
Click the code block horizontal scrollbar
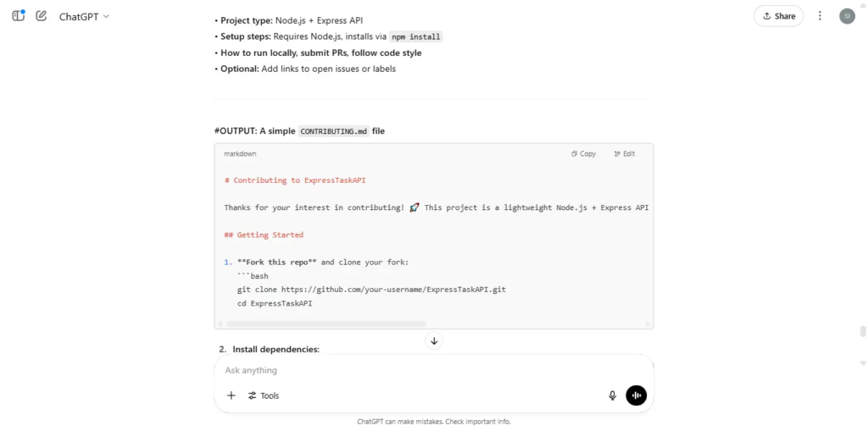point(326,323)
